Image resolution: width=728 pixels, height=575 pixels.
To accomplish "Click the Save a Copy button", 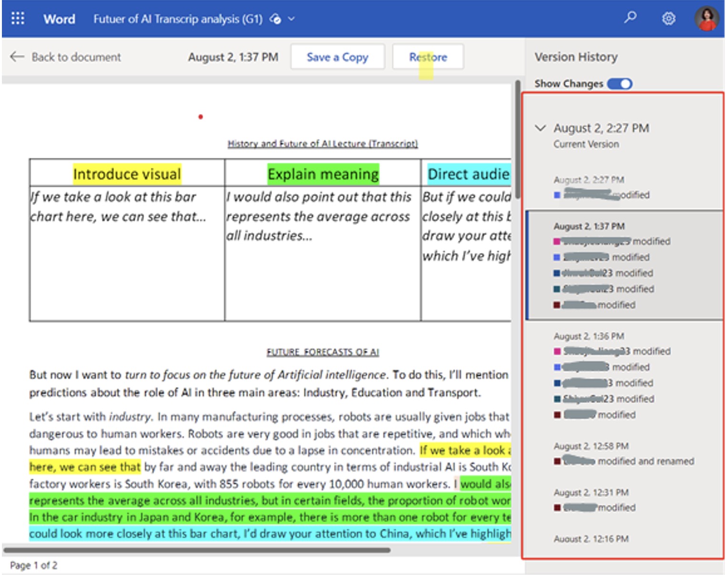I will point(337,57).
